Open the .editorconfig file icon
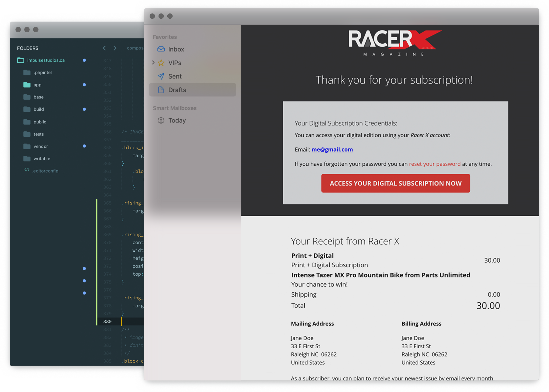This screenshot has height=392, width=549. pos(27,170)
